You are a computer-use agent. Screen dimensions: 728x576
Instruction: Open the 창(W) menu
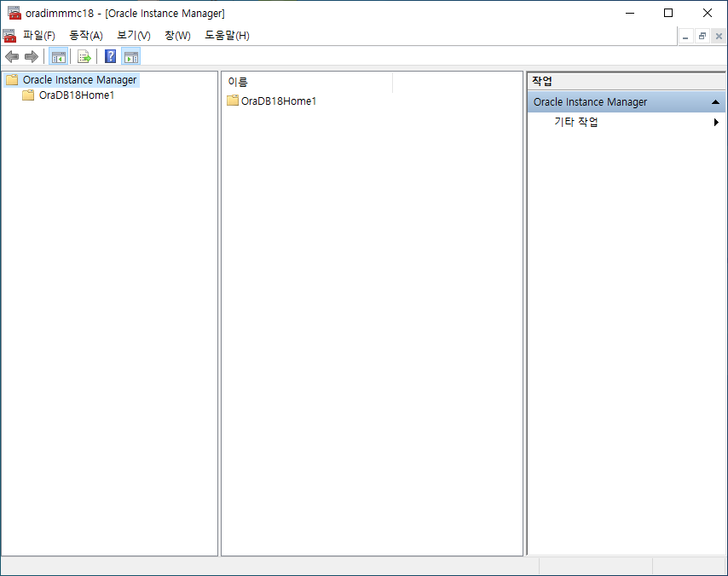(x=178, y=36)
